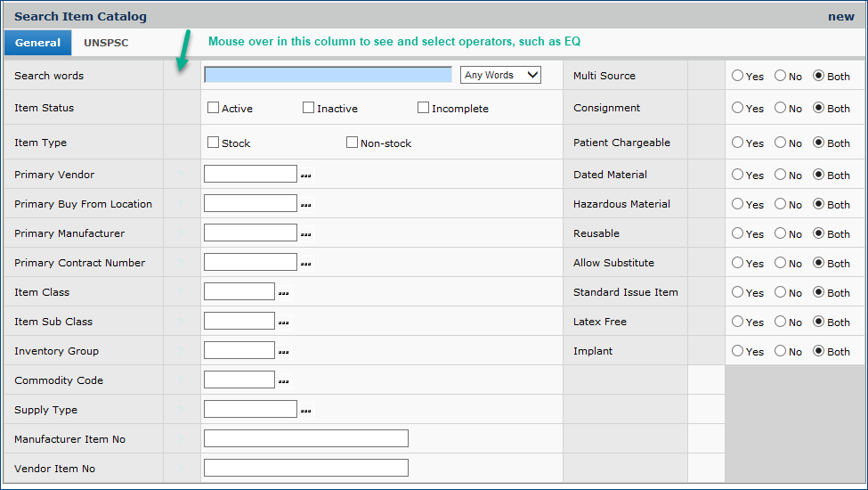Select Yes for Latex Free

[737, 322]
